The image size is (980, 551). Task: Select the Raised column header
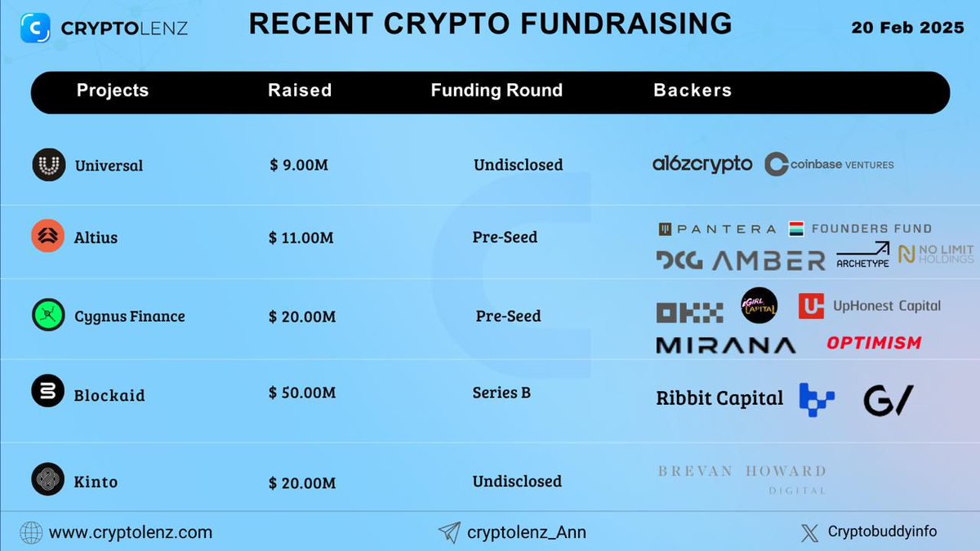(300, 91)
